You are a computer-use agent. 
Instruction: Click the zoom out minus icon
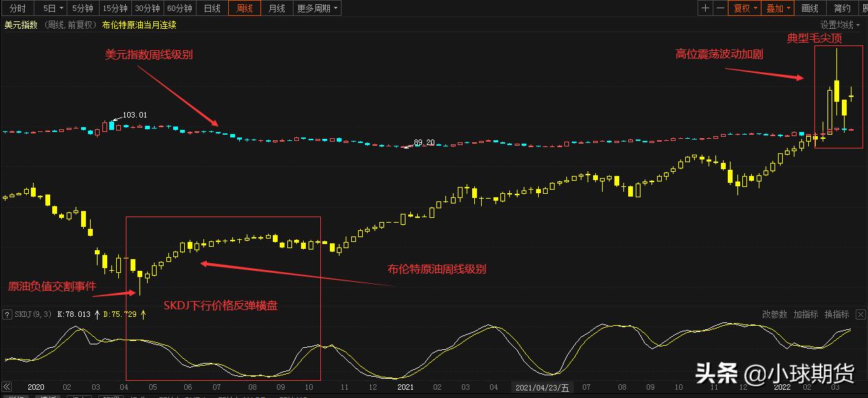click(x=720, y=8)
